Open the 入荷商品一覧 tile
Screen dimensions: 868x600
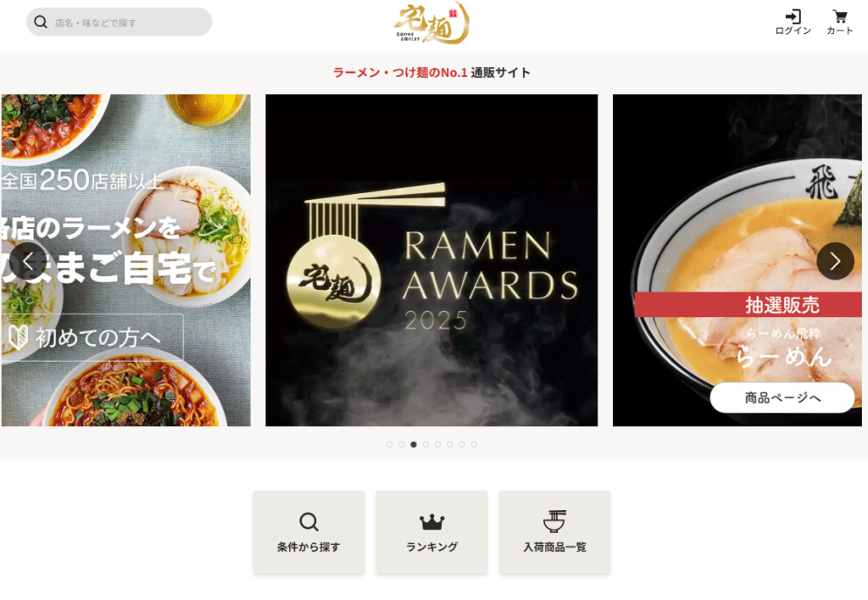pyautogui.click(x=554, y=532)
